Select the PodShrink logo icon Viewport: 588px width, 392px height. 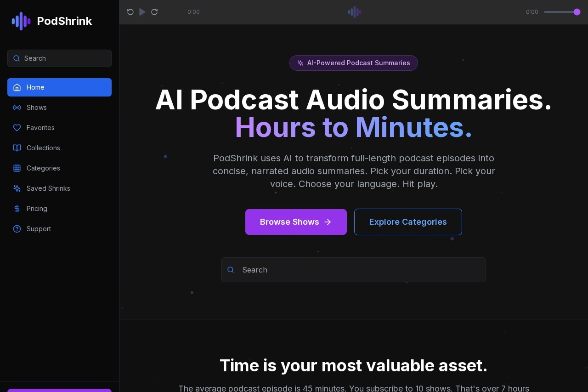pyautogui.click(x=21, y=21)
